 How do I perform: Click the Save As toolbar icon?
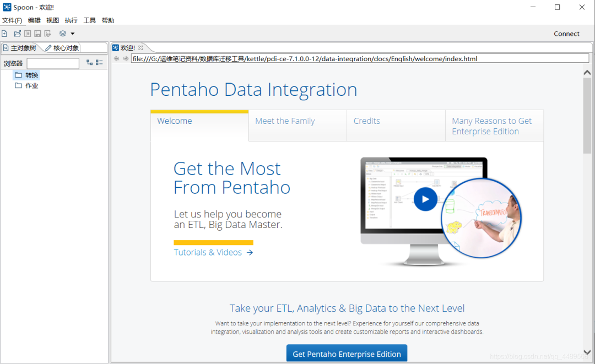[47, 34]
